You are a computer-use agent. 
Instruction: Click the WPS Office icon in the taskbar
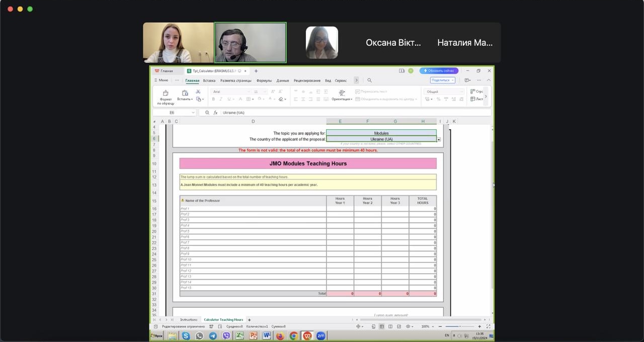307,335
